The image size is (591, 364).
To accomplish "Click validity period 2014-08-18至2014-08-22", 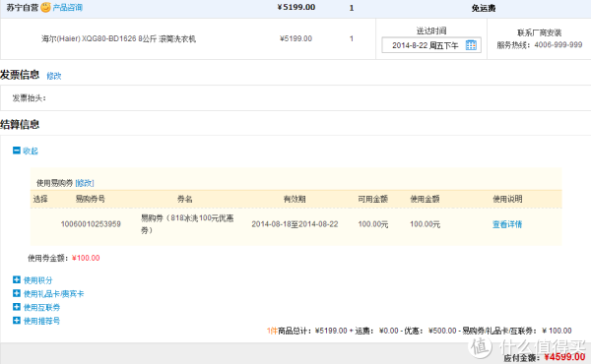I will click(295, 224).
